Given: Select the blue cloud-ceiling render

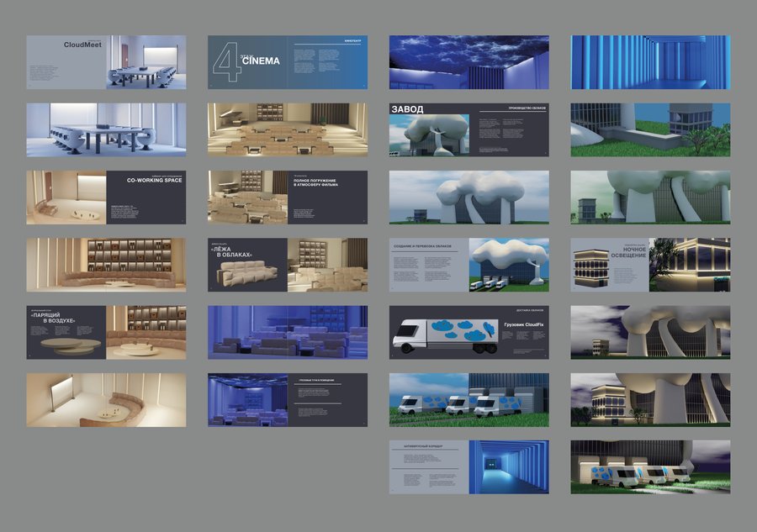Looking at the screenshot, I should tap(469, 62).
